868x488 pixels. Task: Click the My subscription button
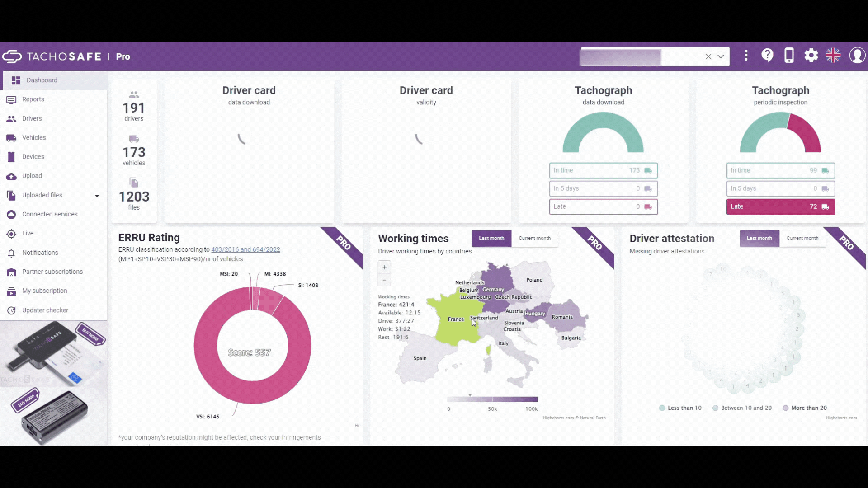point(44,290)
